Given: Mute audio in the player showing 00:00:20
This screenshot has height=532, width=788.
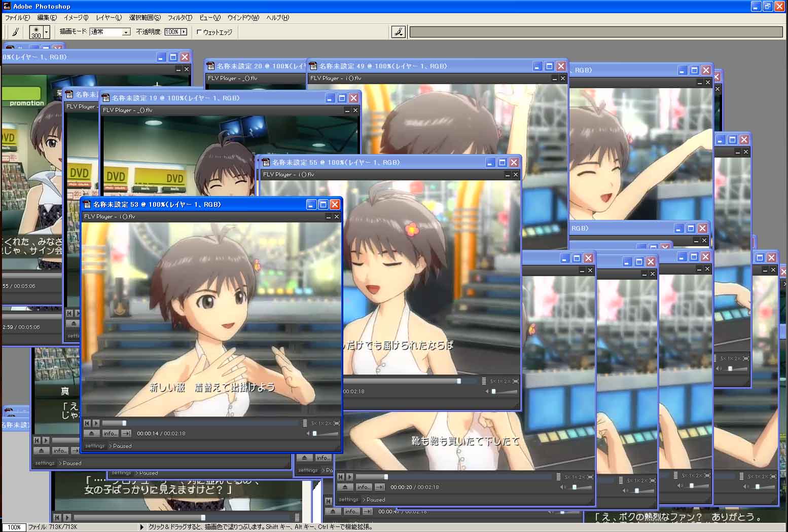Looking at the screenshot, I should (562, 487).
